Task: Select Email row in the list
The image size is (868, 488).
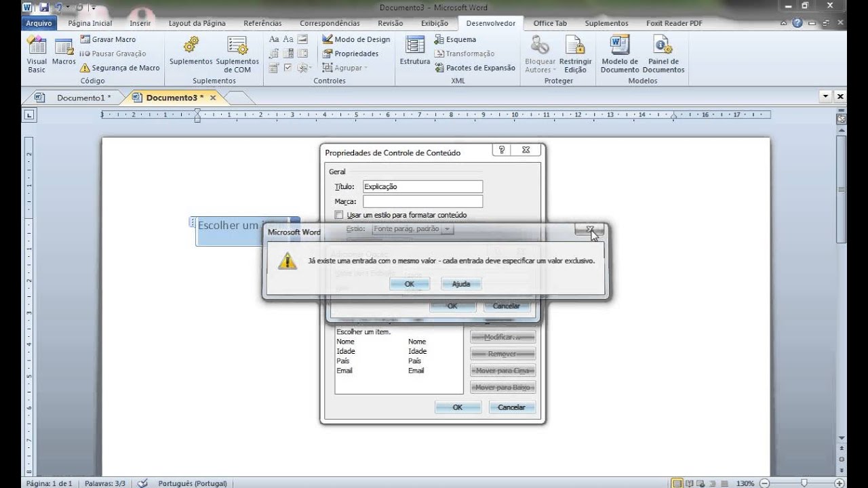Action: pyautogui.click(x=399, y=370)
